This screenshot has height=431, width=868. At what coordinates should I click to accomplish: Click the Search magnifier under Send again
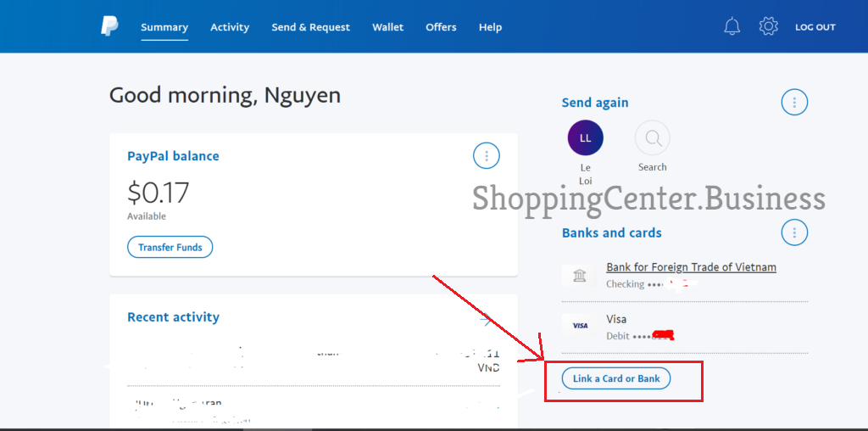pyautogui.click(x=652, y=137)
